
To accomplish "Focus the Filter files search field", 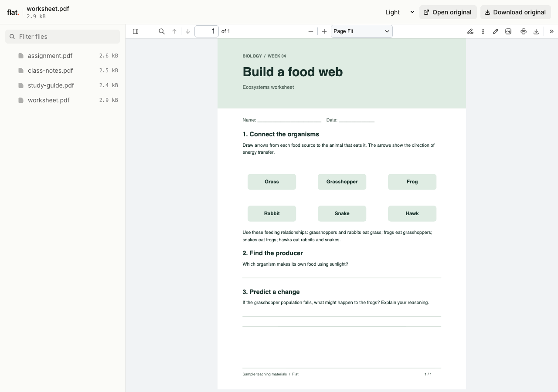I will tap(62, 37).
